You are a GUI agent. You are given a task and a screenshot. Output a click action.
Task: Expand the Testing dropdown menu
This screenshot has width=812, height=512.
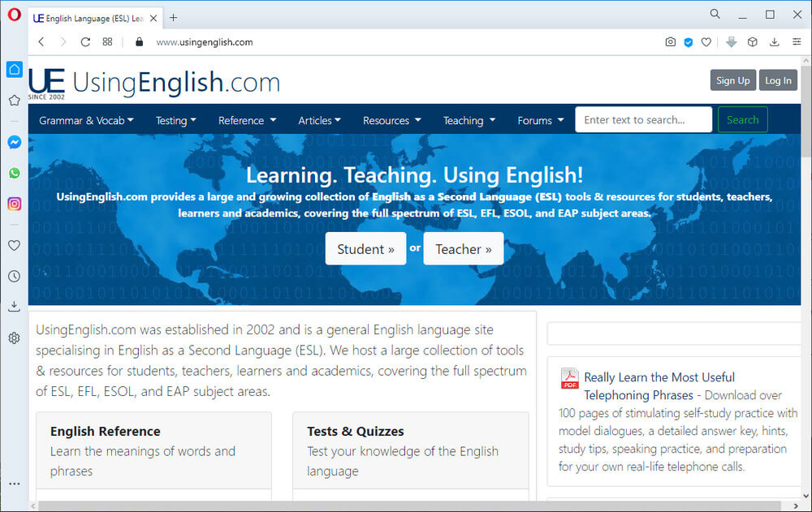(x=176, y=120)
